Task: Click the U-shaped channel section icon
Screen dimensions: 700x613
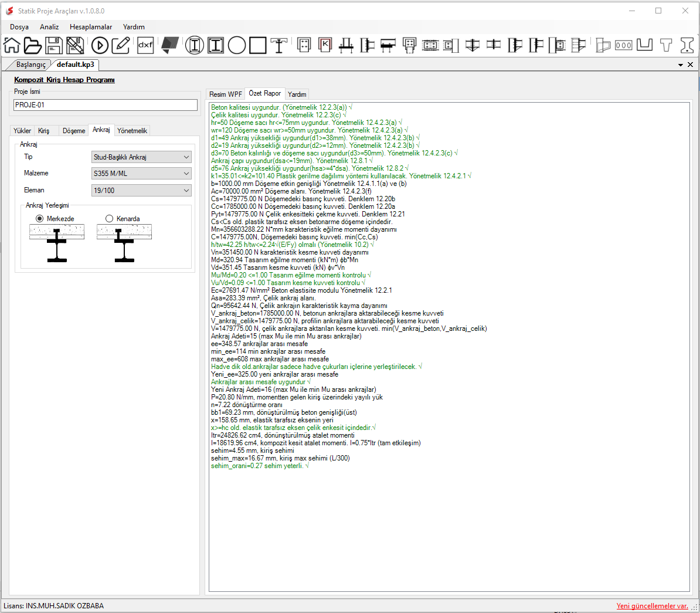Action: coord(645,45)
